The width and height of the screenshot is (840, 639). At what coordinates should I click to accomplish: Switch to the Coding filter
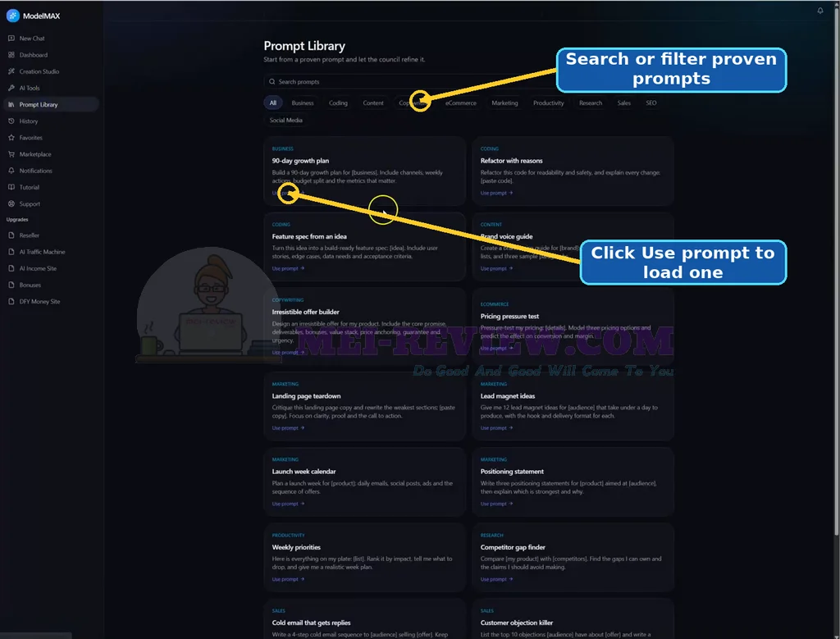click(x=338, y=103)
